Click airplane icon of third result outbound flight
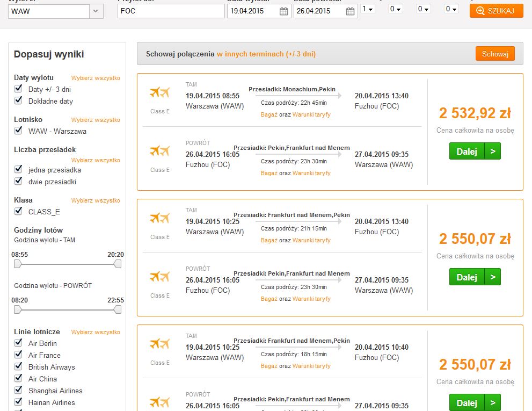This screenshot has width=532, height=411. tap(160, 344)
